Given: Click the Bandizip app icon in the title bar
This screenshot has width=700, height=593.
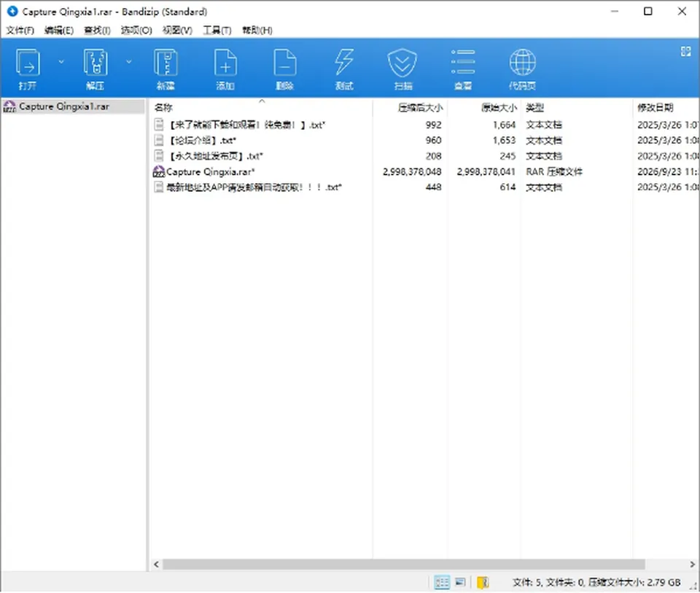Looking at the screenshot, I should 12,11.
